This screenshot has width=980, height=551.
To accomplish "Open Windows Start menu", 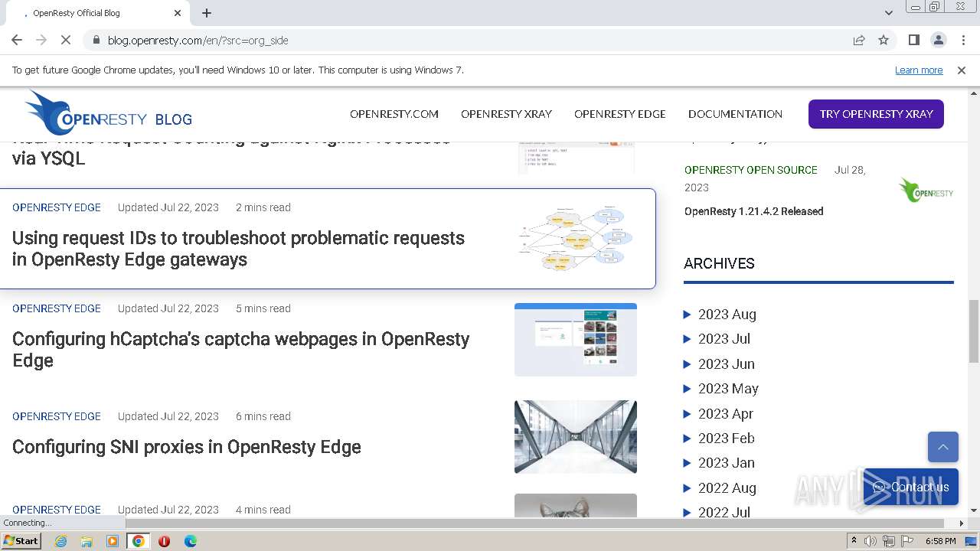I will pyautogui.click(x=21, y=541).
